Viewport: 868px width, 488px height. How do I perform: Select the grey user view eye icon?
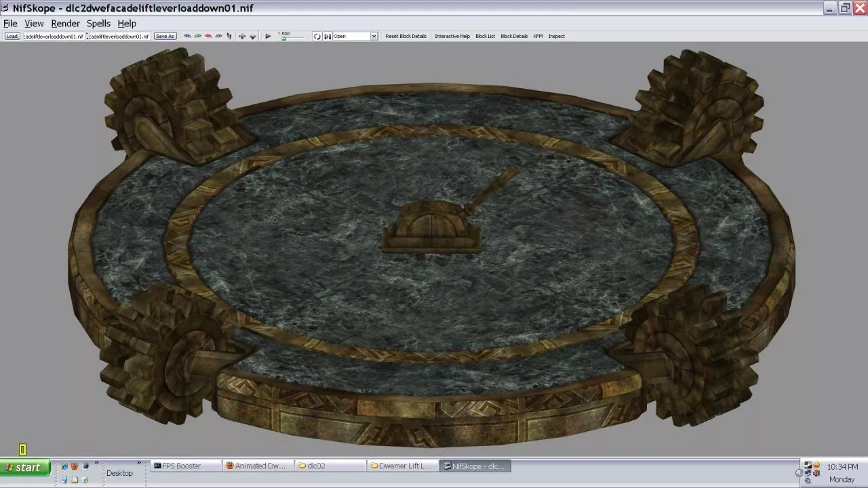tap(218, 36)
